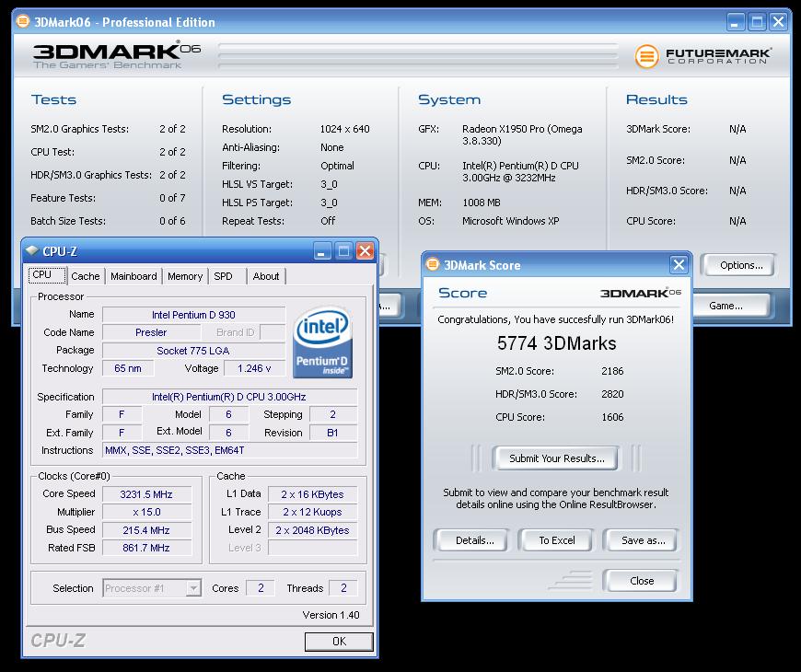Image resolution: width=801 pixels, height=672 pixels.
Task: Click the Rated FSB value "861.7 MHz"
Action: [146, 548]
